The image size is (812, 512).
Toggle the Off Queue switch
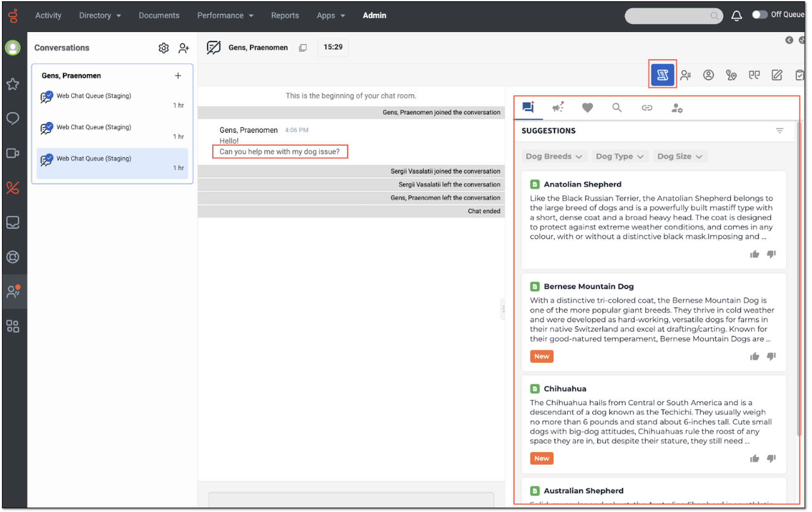760,14
